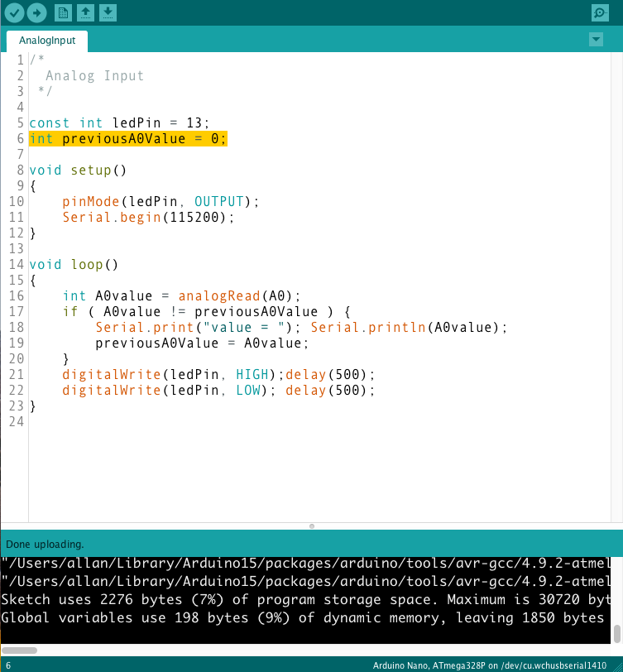Open the Serial Monitor
Image resolution: width=623 pixels, height=672 pixels.
pyautogui.click(x=600, y=12)
